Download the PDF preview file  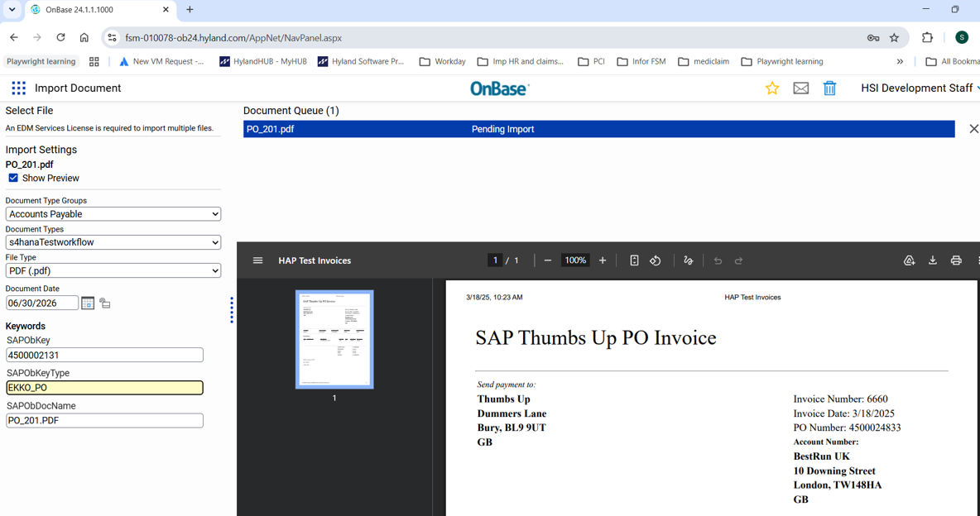[x=933, y=260]
